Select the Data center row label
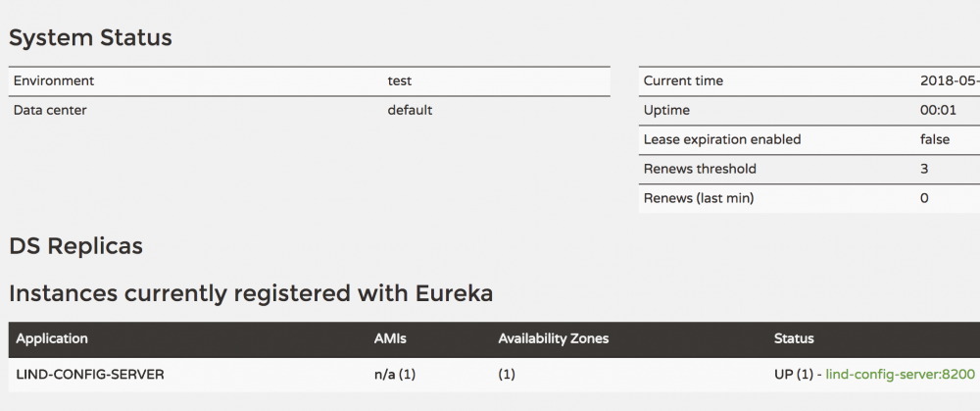The height and width of the screenshot is (411, 980). point(50,111)
